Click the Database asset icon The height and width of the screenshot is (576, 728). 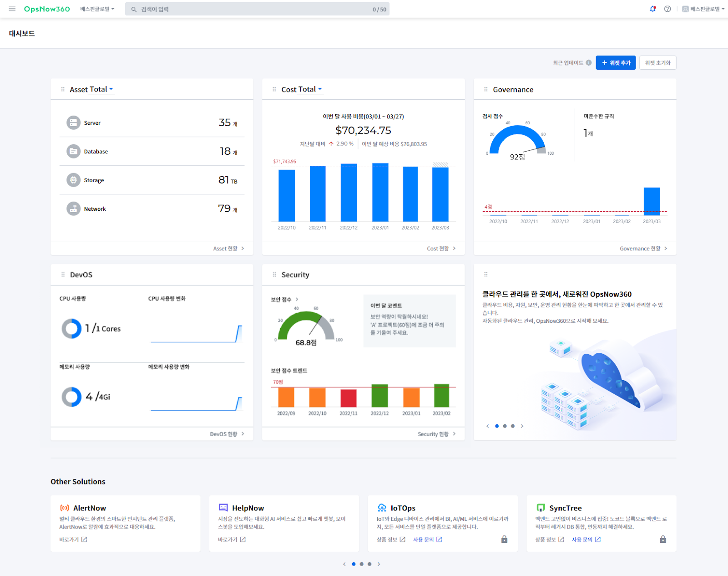(x=73, y=152)
